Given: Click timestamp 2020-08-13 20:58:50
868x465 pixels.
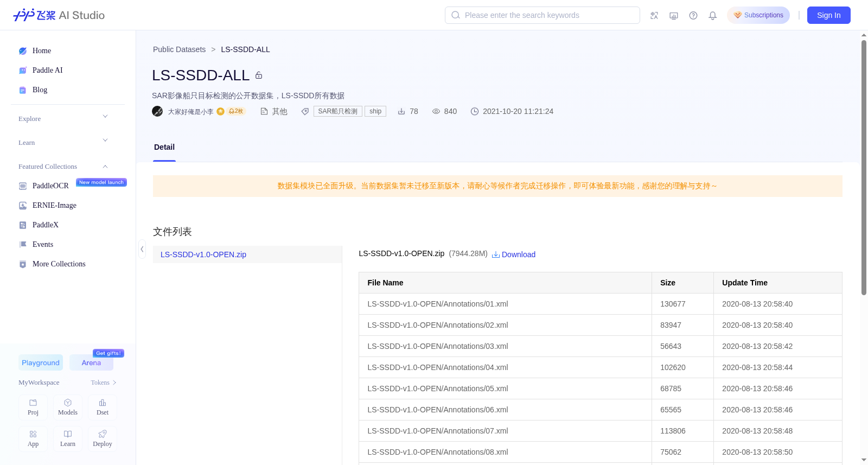Looking at the screenshot, I should coord(757,452).
